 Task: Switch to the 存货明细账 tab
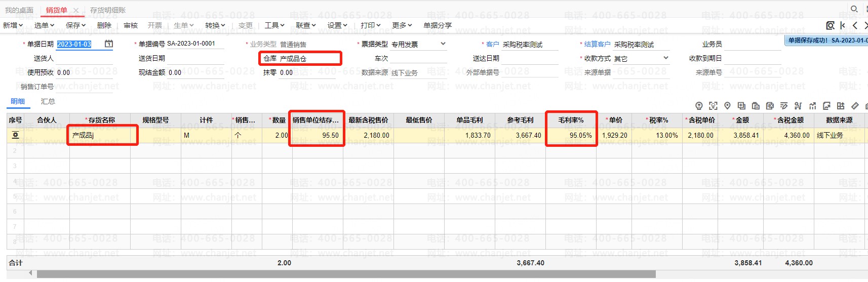coord(108,10)
